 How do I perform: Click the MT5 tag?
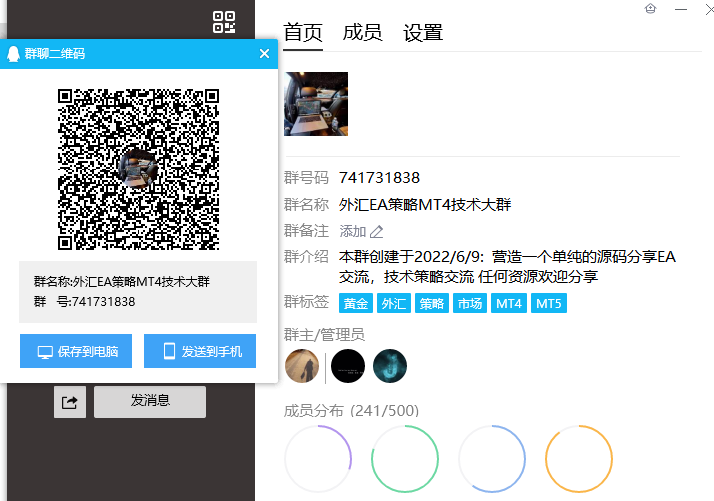tap(549, 303)
